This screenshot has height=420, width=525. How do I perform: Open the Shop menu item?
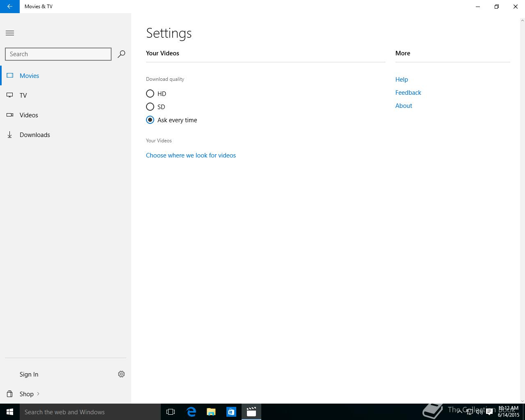point(66,394)
